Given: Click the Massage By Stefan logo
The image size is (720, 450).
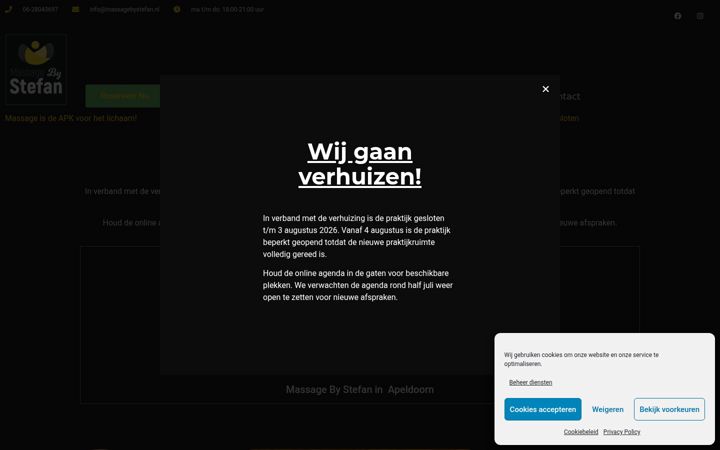Looking at the screenshot, I should click(x=36, y=69).
